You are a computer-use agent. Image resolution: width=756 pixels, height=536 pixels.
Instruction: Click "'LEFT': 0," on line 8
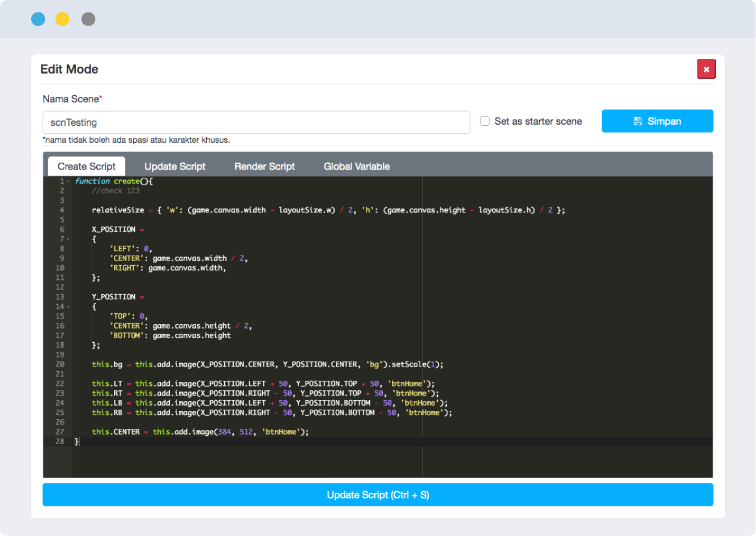(x=131, y=249)
